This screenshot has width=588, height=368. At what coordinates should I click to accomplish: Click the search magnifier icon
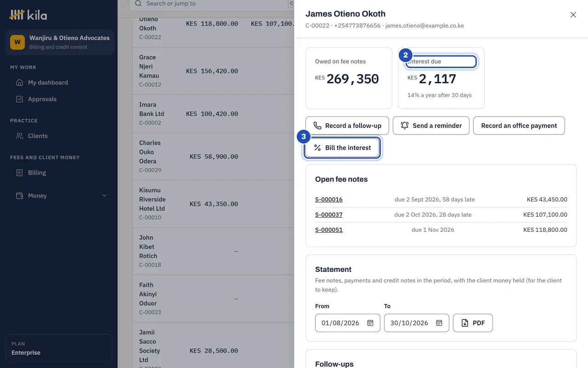pos(138,4)
